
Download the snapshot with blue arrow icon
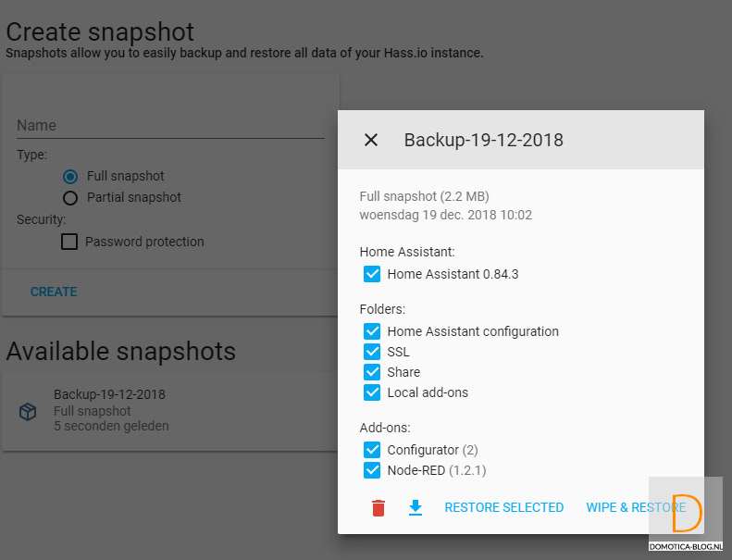pyautogui.click(x=416, y=507)
